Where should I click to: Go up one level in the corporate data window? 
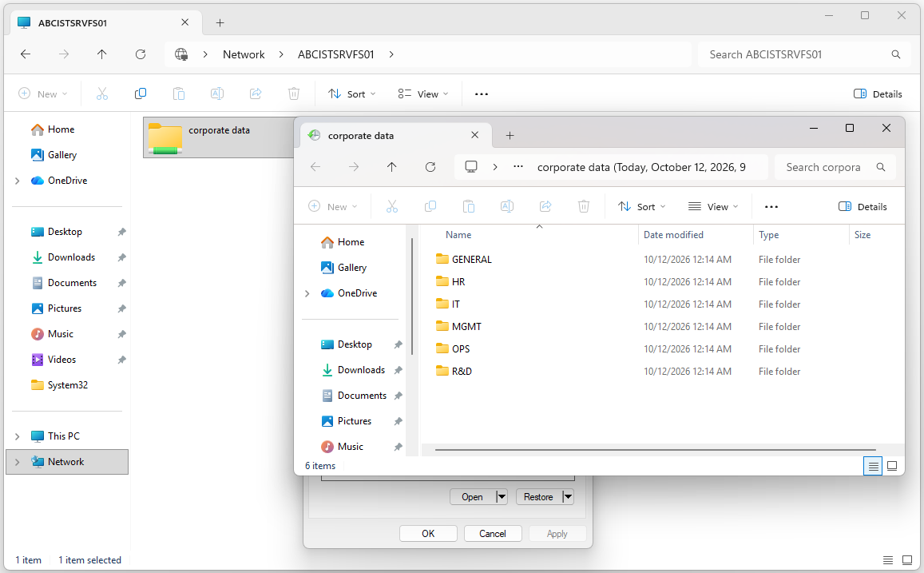click(392, 167)
